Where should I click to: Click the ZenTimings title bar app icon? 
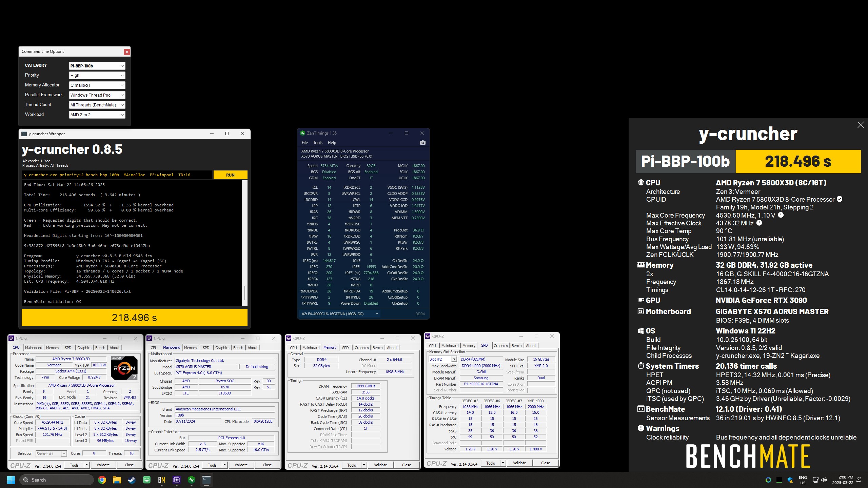point(302,133)
